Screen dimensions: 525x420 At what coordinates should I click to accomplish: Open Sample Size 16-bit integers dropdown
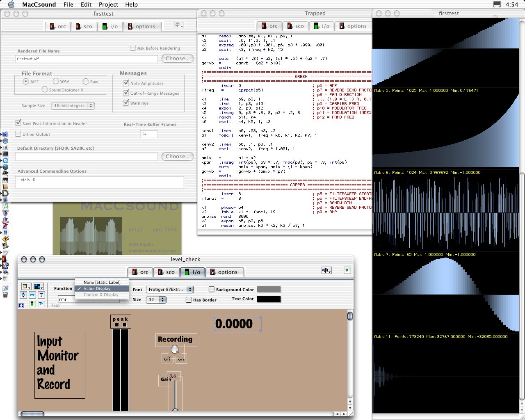(73, 105)
